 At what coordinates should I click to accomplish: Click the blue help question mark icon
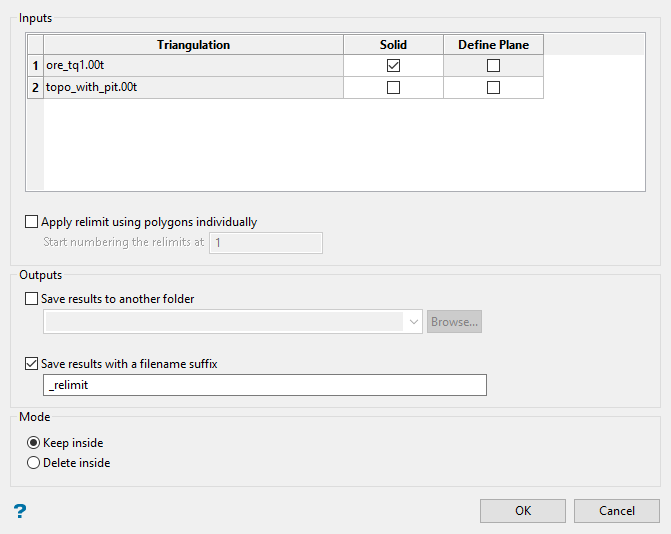[20, 511]
